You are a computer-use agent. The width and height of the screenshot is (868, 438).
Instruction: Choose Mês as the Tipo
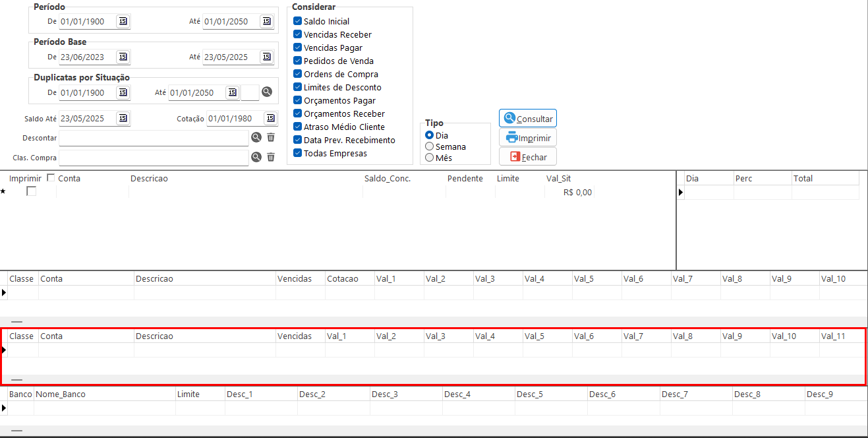(x=430, y=158)
